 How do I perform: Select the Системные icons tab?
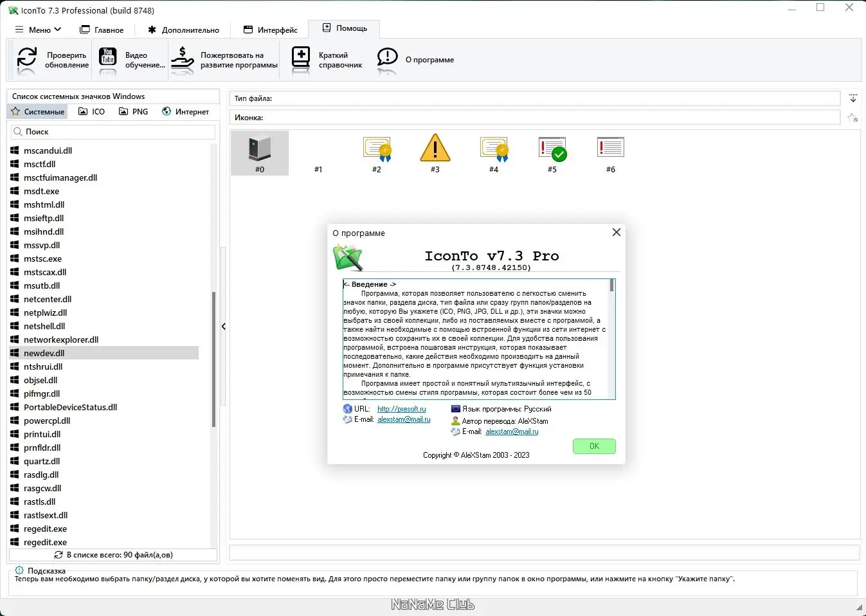click(38, 111)
